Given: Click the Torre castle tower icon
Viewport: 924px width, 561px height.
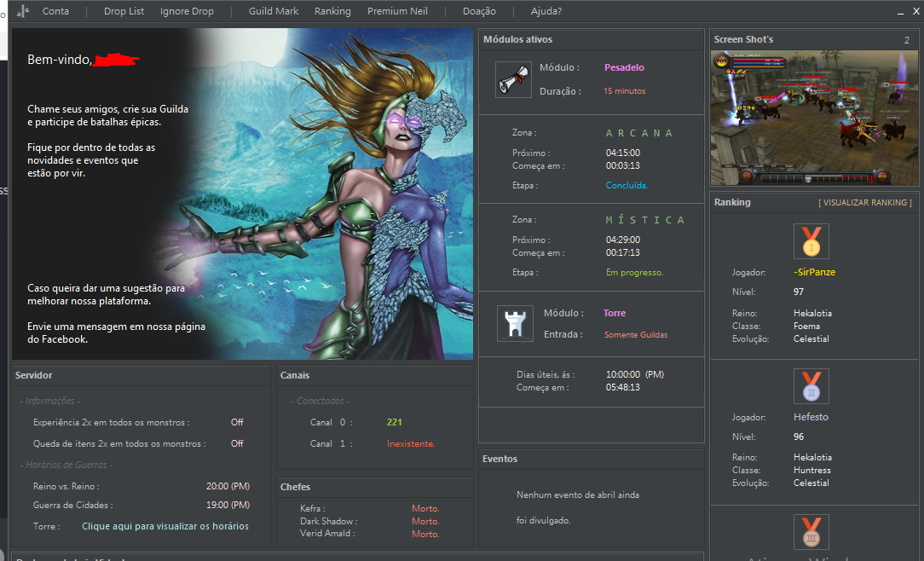Looking at the screenshot, I should 515,323.
